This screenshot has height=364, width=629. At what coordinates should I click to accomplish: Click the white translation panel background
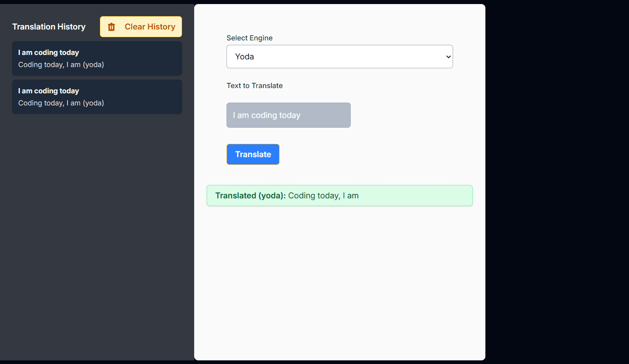(x=339, y=283)
